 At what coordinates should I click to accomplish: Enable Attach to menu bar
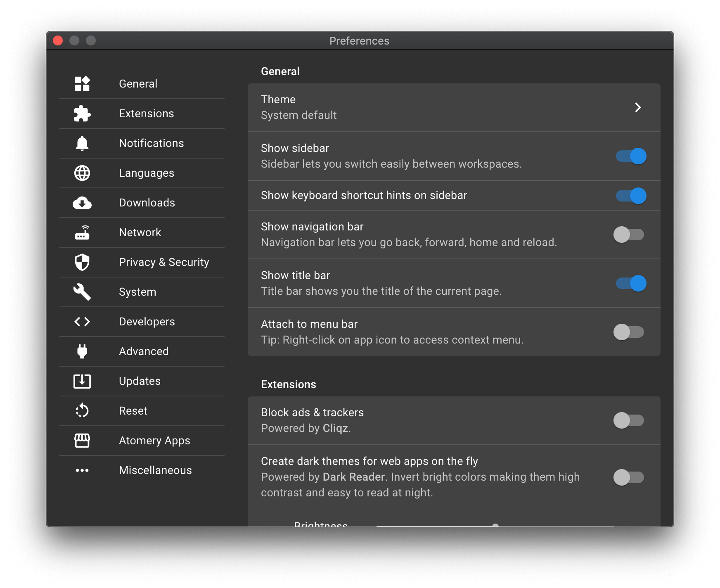[x=629, y=332]
